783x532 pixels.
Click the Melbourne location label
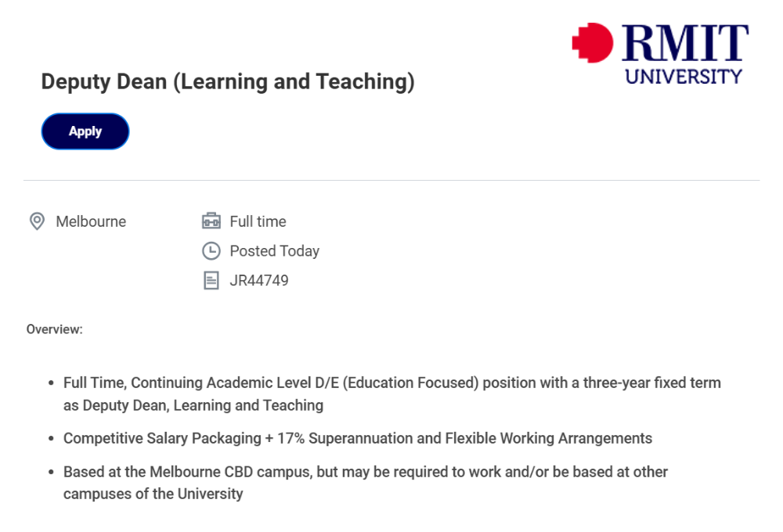point(90,221)
